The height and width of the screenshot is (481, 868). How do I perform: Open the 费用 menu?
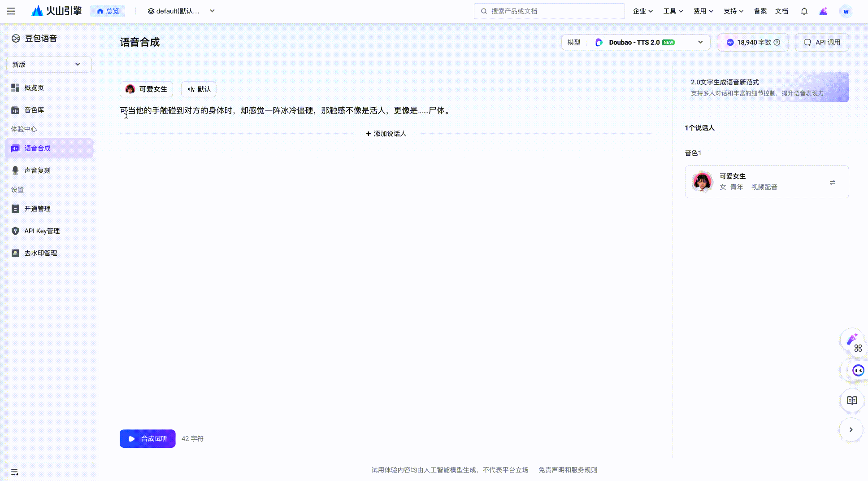click(703, 11)
